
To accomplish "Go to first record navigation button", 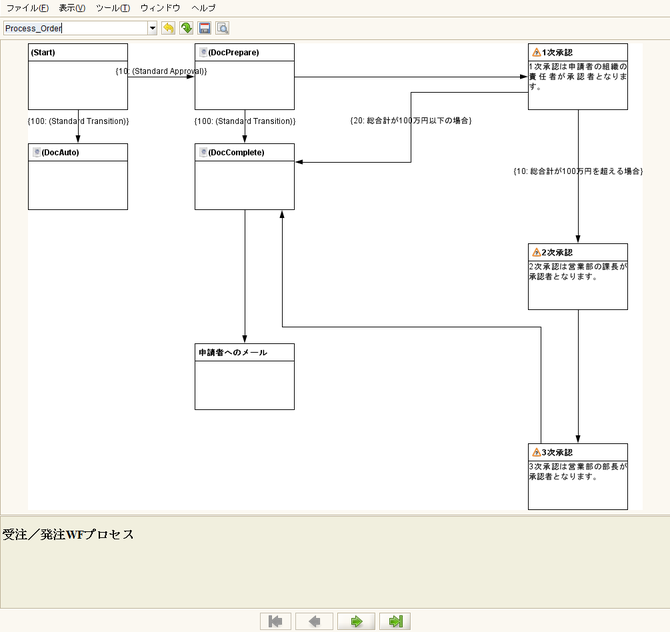I will 276,621.
